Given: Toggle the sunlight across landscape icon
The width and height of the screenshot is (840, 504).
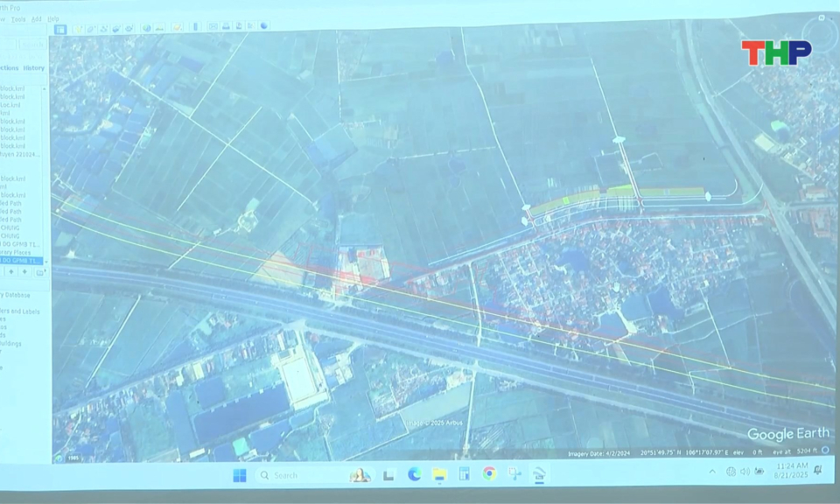Looking at the screenshot, I should coord(160,29).
